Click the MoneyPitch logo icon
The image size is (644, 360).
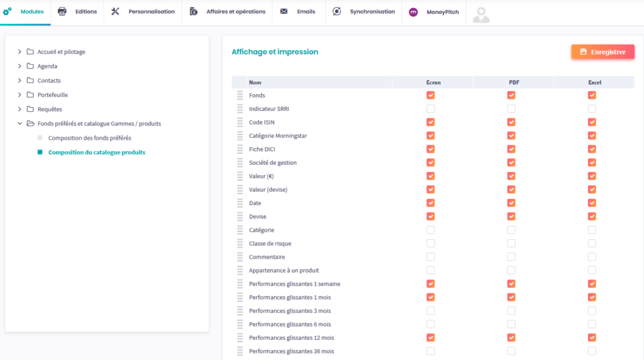pyautogui.click(x=413, y=12)
